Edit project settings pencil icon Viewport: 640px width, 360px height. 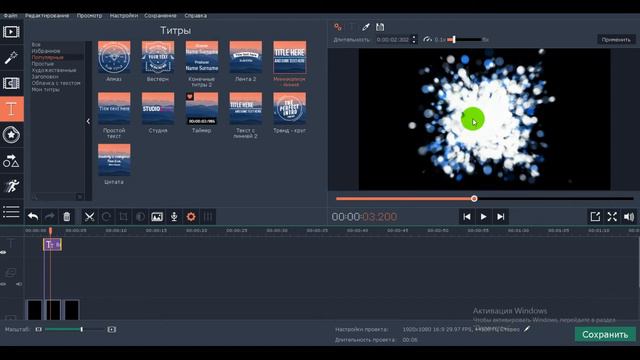[527, 329]
